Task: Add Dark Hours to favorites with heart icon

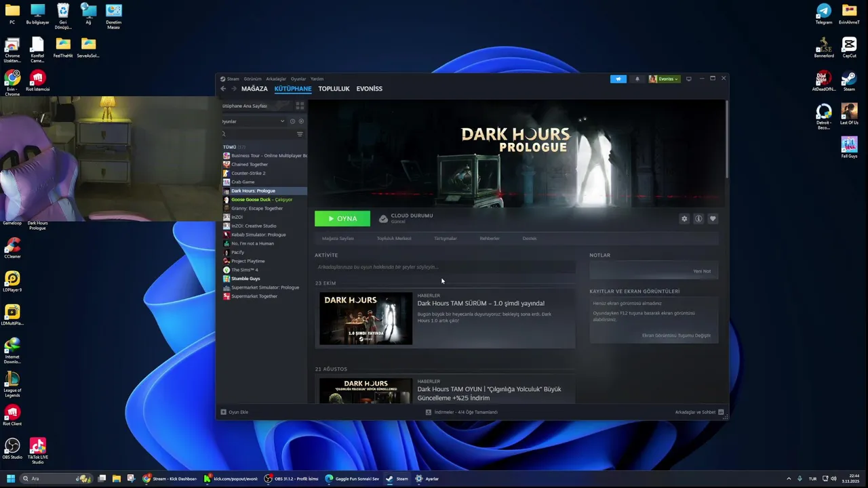Action: coord(713,218)
